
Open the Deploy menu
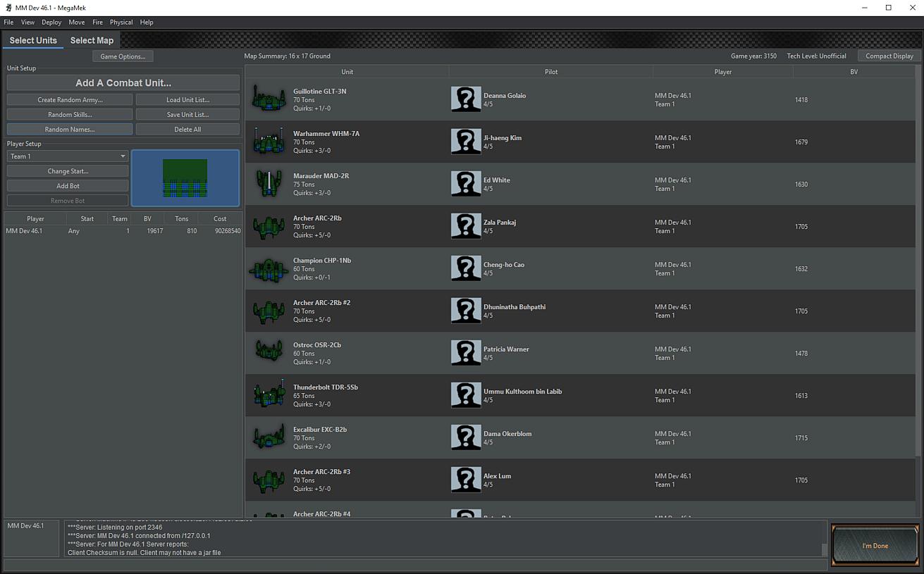click(51, 23)
